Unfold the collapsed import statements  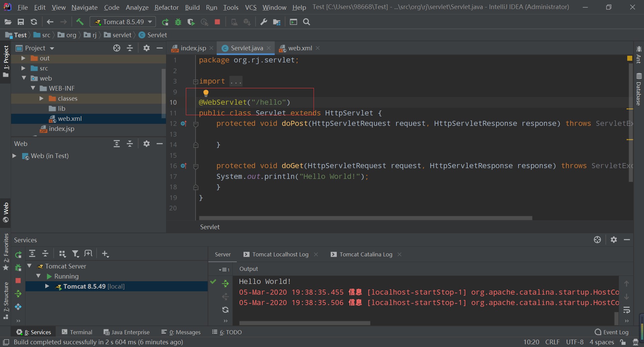tap(195, 82)
